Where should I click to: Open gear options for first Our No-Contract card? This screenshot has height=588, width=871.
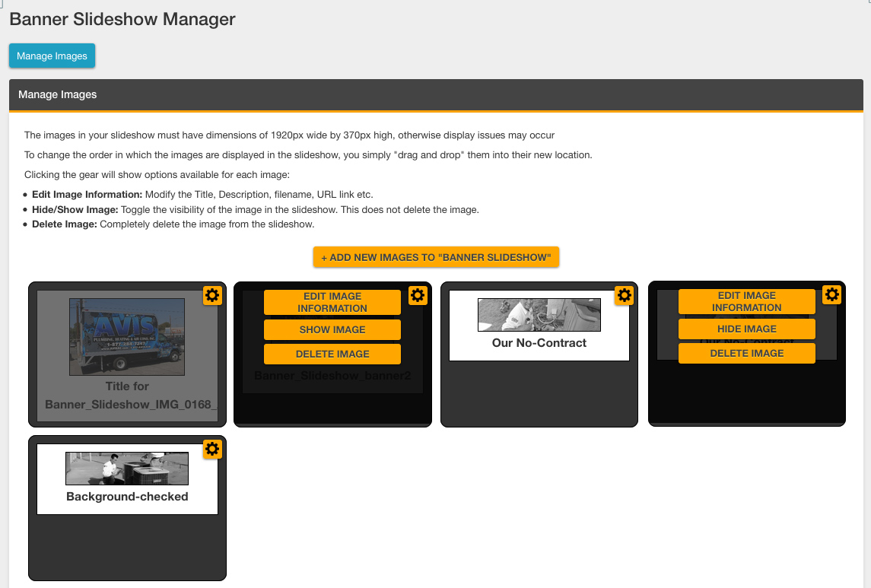pyautogui.click(x=624, y=296)
